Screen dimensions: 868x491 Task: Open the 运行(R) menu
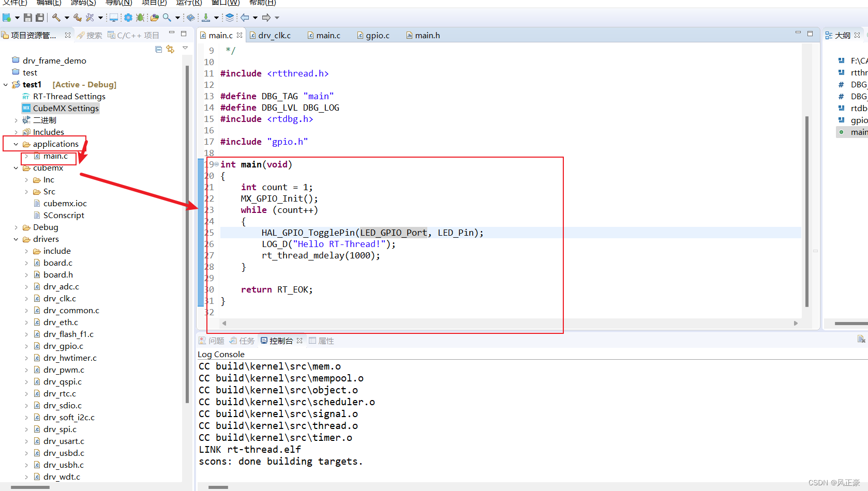click(x=189, y=3)
